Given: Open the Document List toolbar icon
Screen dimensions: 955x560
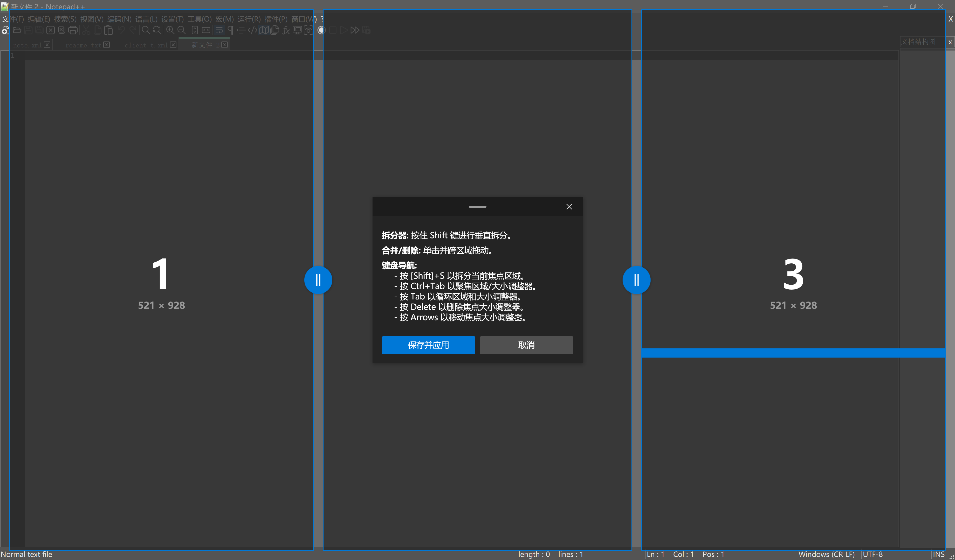Looking at the screenshot, I should pos(275,30).
